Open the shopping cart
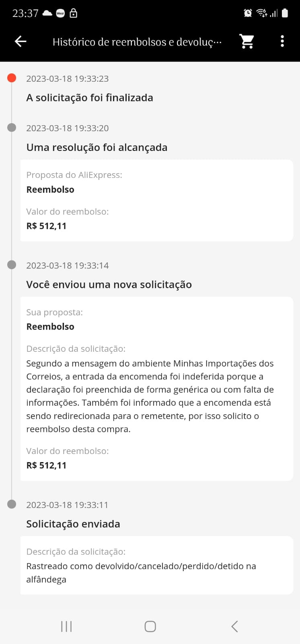 (x=247, y=41)
